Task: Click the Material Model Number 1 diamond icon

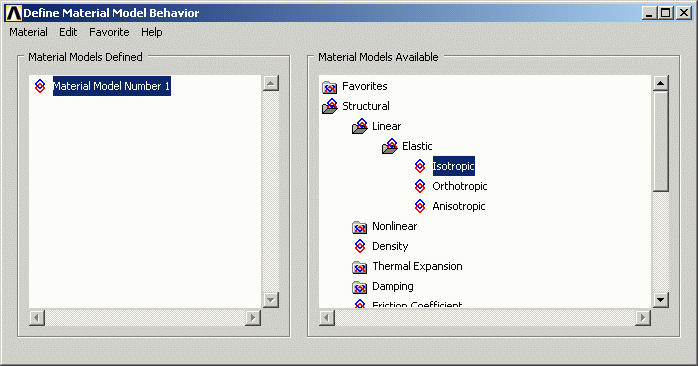Action: 40,86
